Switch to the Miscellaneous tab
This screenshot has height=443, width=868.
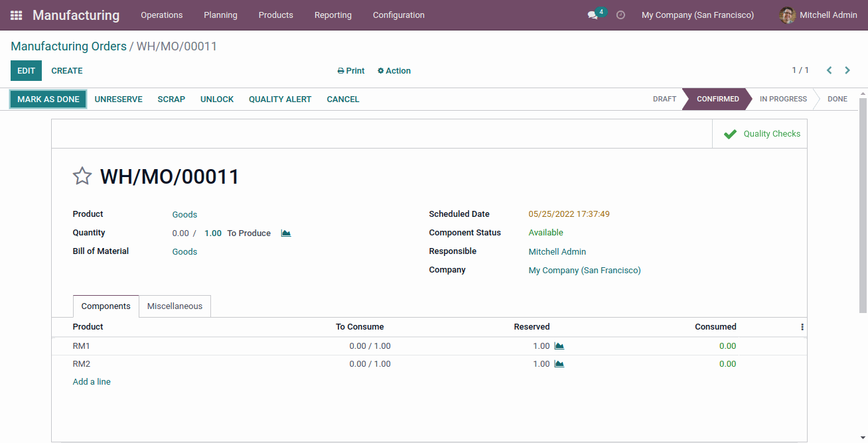[175, 306]
